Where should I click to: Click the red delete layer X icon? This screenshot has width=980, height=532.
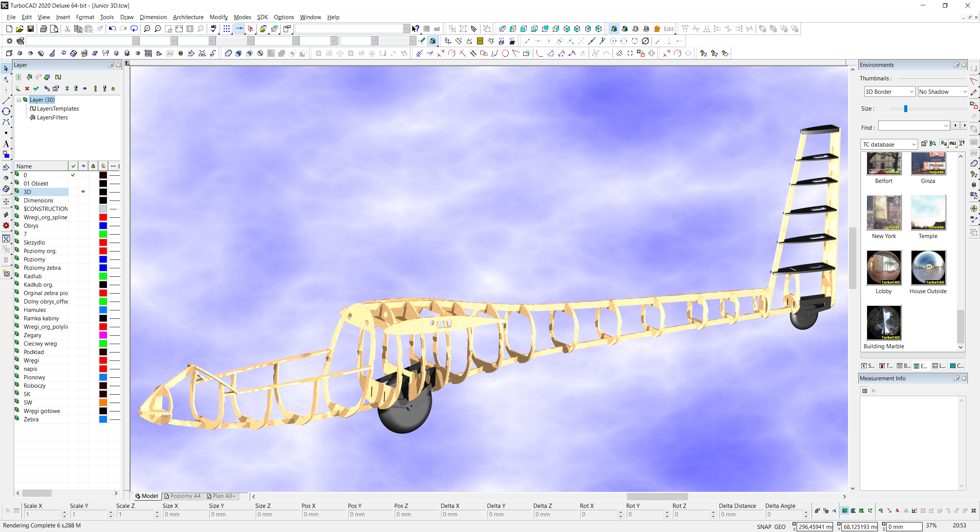pyautogui.click(x=27, y=88)
